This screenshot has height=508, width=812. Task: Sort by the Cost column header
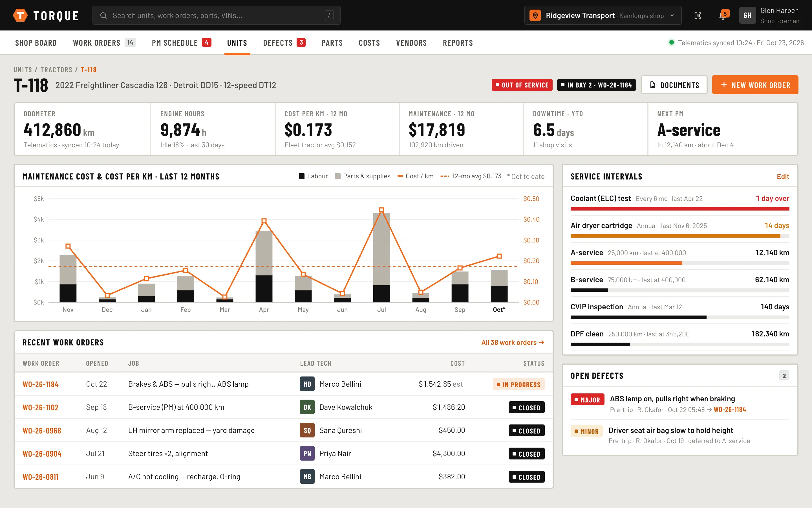pyautogui.click(x=457, y=363)
